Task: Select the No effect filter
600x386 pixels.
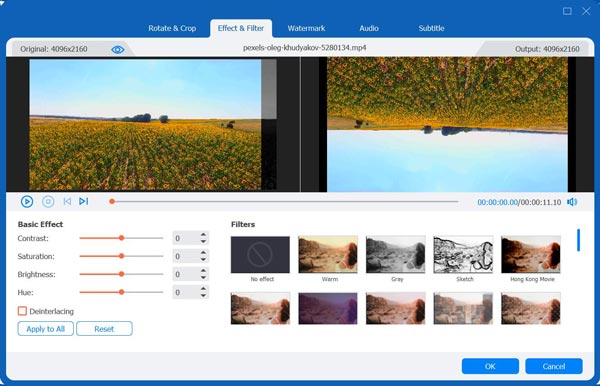Action: point(260,254)
